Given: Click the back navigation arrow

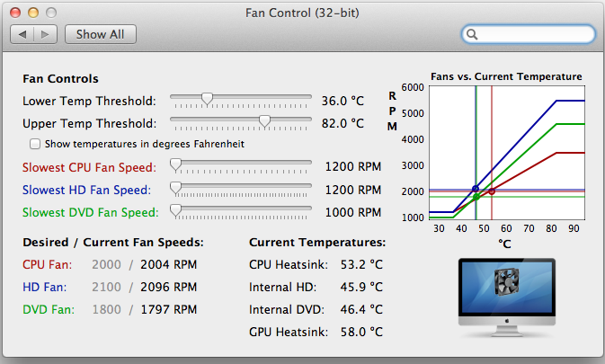Looking at the screenshot, I should [22, 35].
